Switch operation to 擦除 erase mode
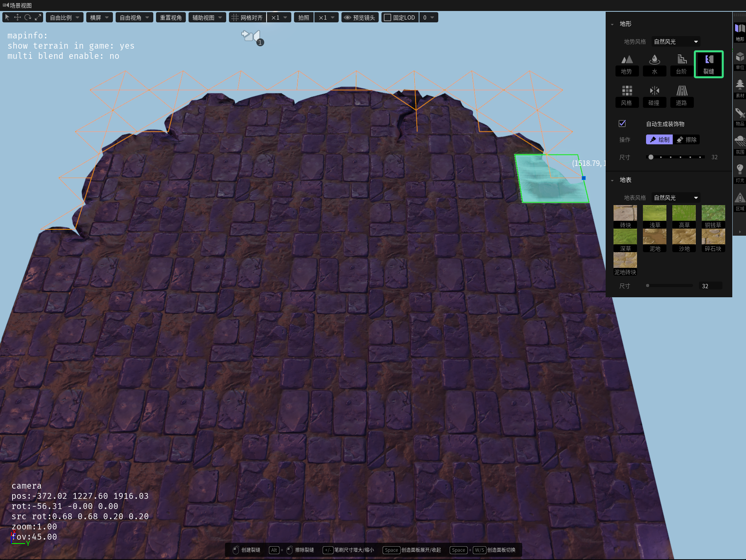Screen dimensions: 746x560 [x=686, y=140]
